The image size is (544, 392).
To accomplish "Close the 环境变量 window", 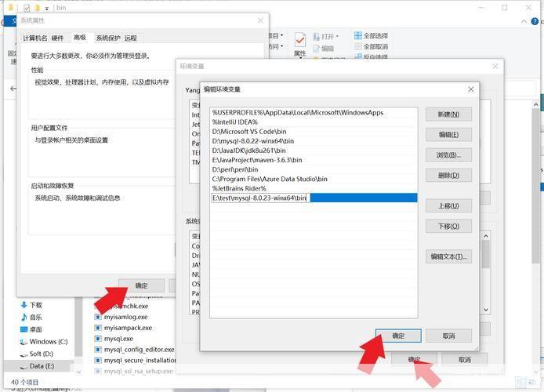I will coord(495,67).
